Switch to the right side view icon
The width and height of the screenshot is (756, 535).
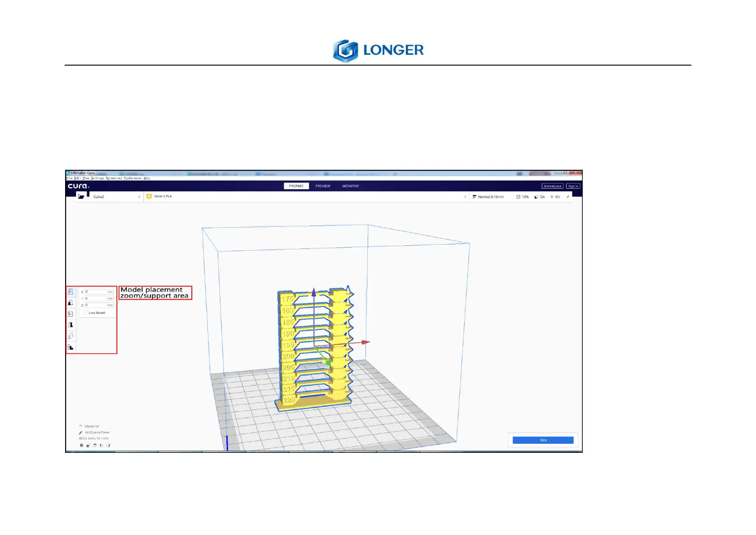tap(108, 446)
